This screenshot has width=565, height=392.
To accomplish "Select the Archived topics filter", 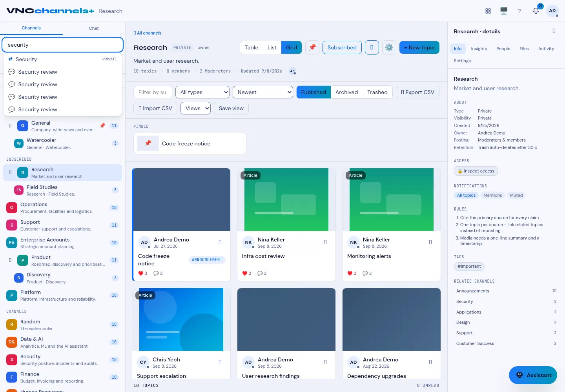I will 346,92.
